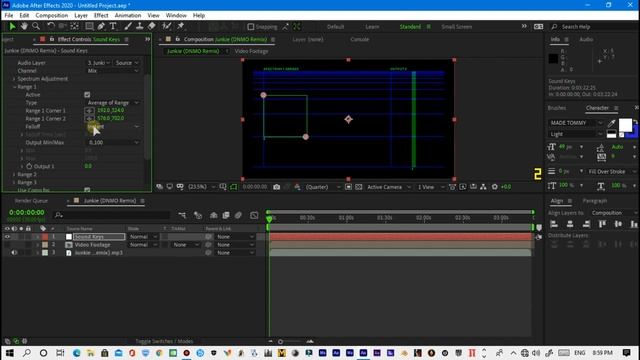The image size is (640, 360).
Task: Select the Type tool
Action: click(113, 27)
